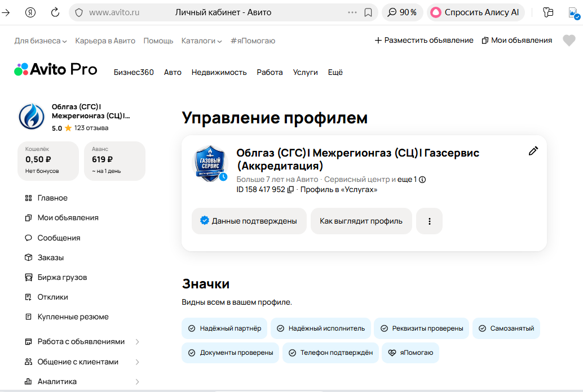This screenshot has width=583, height=392.
Task: Click the Avito Pro logo
Action: [x=56, y=69]
